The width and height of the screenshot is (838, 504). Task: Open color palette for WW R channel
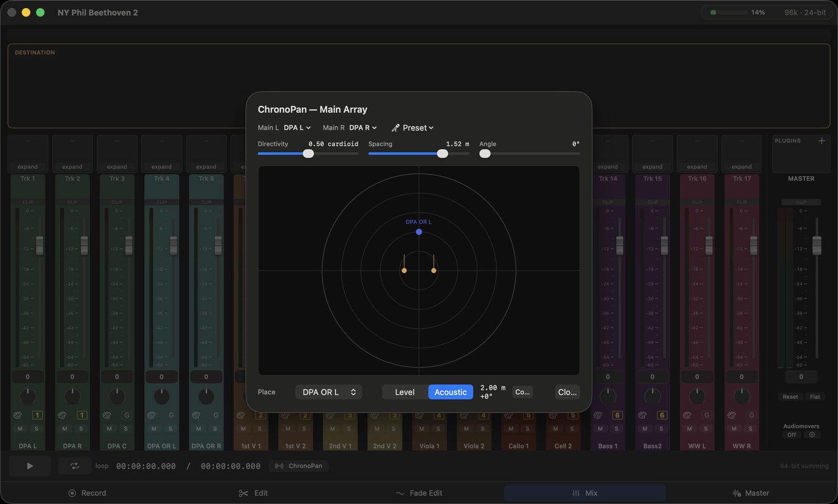point(732,415)
